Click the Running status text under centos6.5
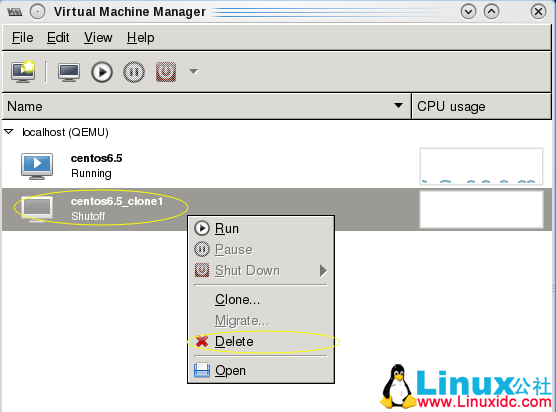 [91, 173]
